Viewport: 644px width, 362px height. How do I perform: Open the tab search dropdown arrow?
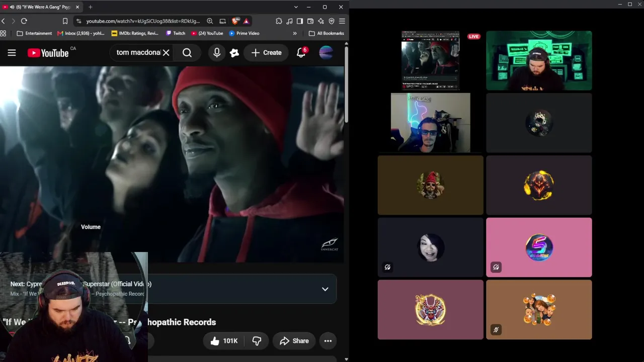(x=296, y=7)
